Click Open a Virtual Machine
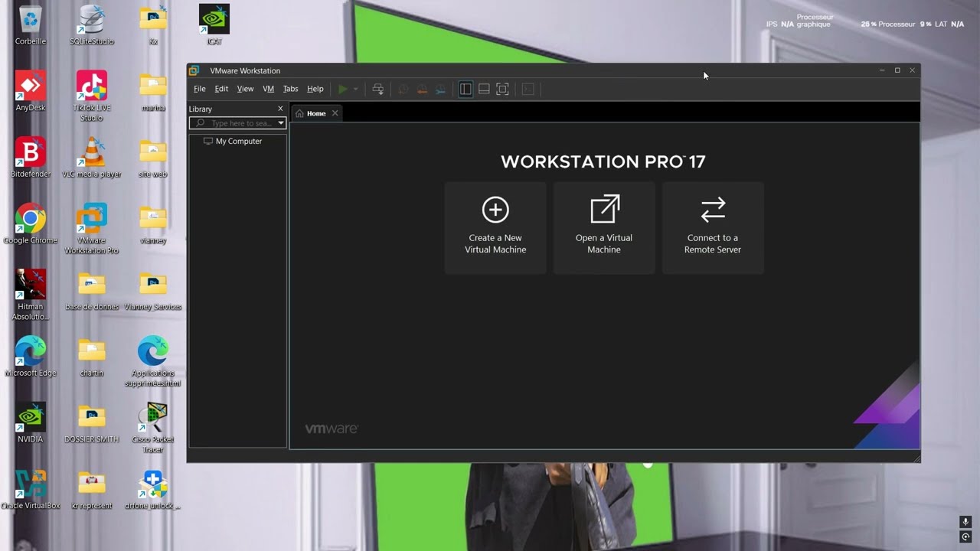 604,227
